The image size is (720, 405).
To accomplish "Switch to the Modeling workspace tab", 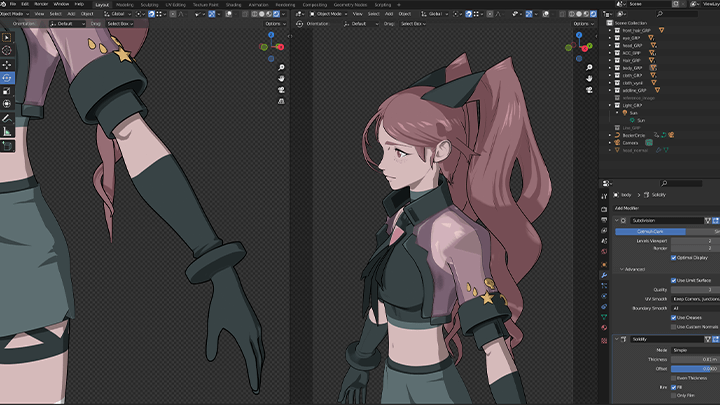I will click(x=124, y=5).
